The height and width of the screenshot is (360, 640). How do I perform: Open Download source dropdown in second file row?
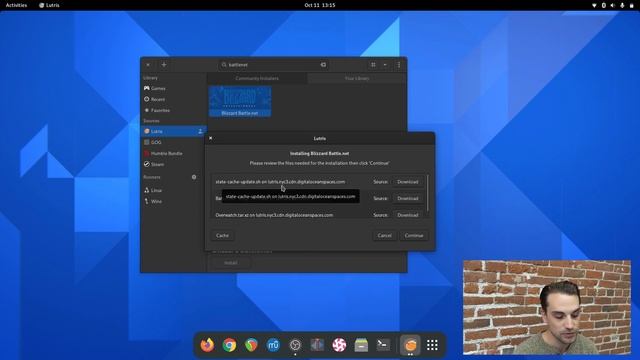click(407, 198)
